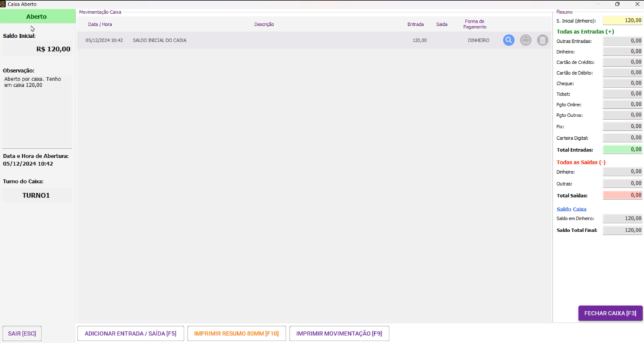Click ADICIONAR ENTRADA / SAÍDA [F5]
Screen dimensions: 644x343
tap(130, 333)
